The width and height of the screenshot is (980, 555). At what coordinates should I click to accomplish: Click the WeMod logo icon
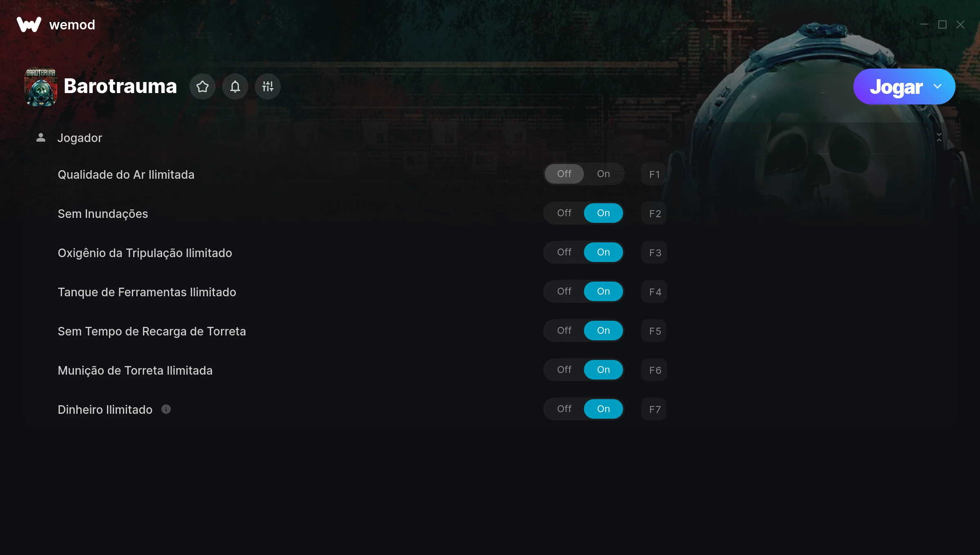(29, 24)
